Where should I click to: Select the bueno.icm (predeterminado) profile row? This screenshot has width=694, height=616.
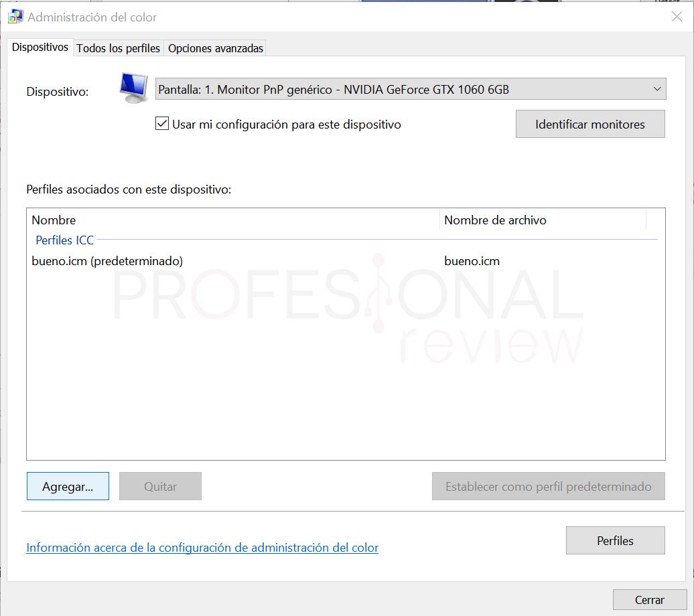(x=345, y=261)
